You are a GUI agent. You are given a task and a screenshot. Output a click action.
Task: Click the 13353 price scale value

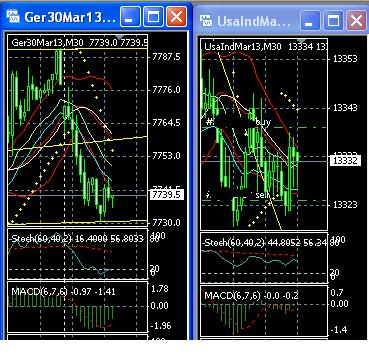click(x=345, y=59)
